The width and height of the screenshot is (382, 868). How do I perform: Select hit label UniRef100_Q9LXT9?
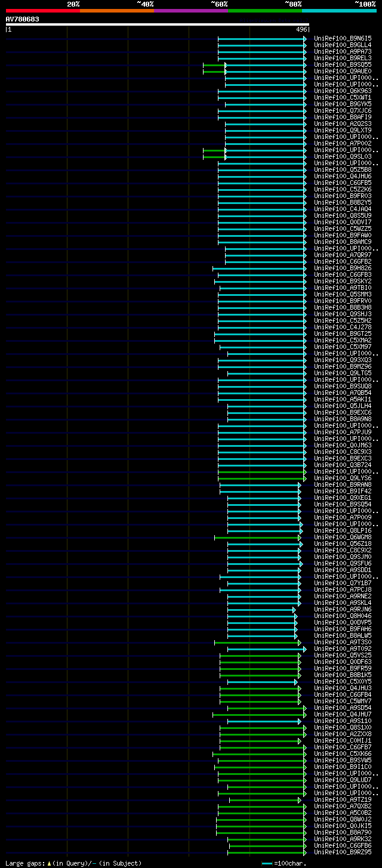pos(343,130)
